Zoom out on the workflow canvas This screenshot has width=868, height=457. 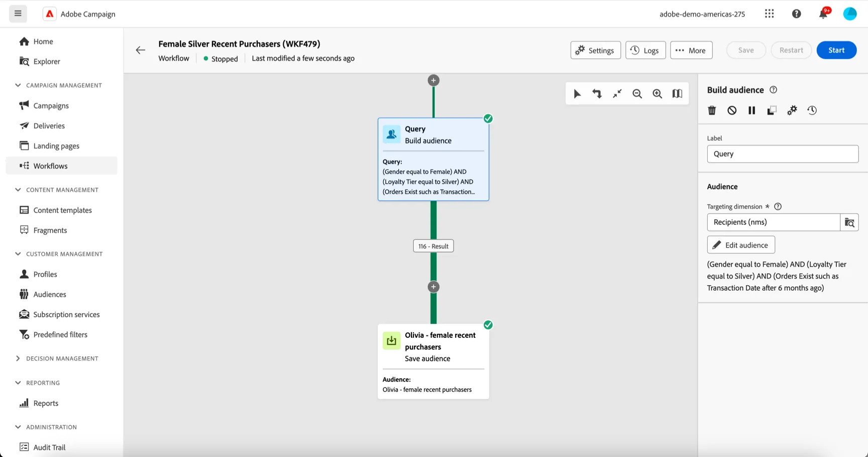coord(637,94)
